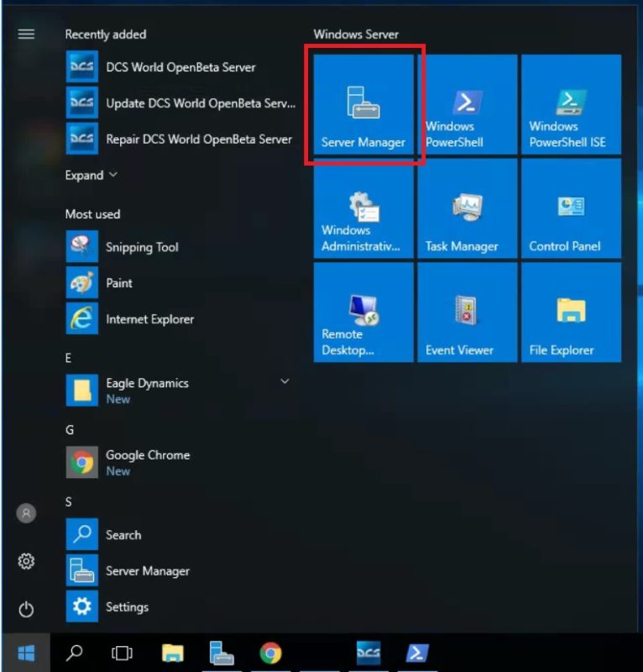Open the Windows Administrative Tools tile
Screen dimensions: 643x672
[363, 208]
